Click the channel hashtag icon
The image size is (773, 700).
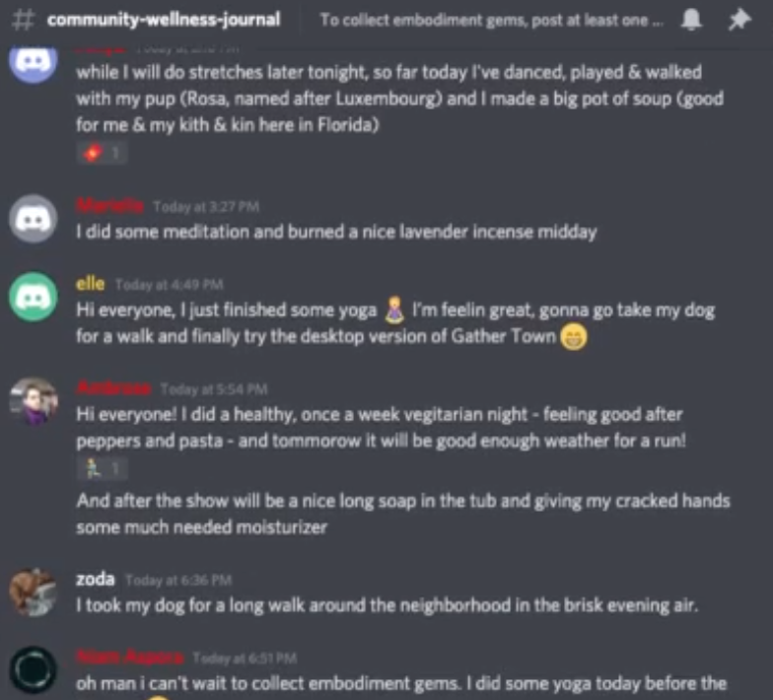point(24,20)
